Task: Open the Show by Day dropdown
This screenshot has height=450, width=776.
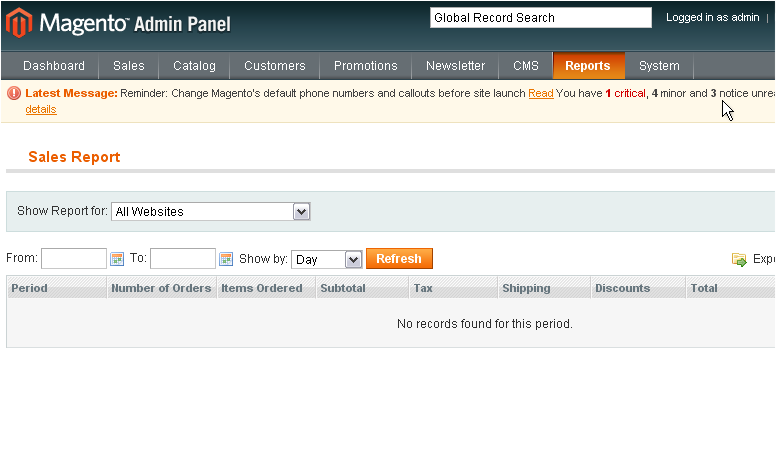Action: pos(353,259)
